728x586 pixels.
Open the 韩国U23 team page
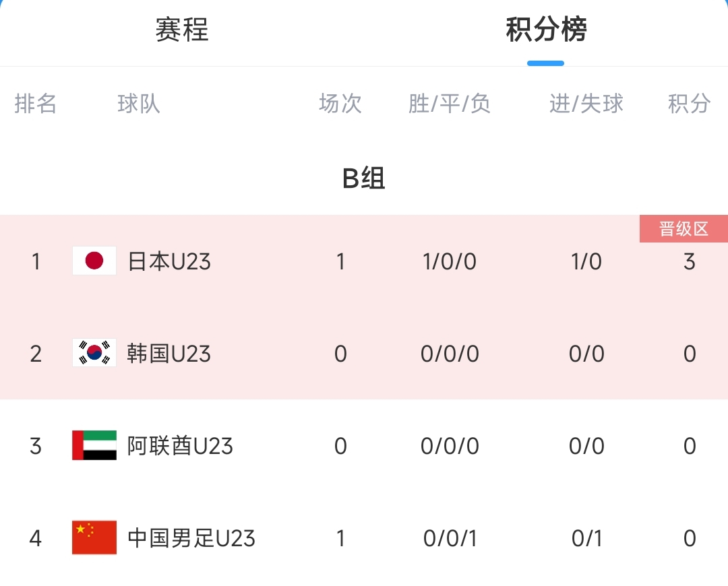169,354
